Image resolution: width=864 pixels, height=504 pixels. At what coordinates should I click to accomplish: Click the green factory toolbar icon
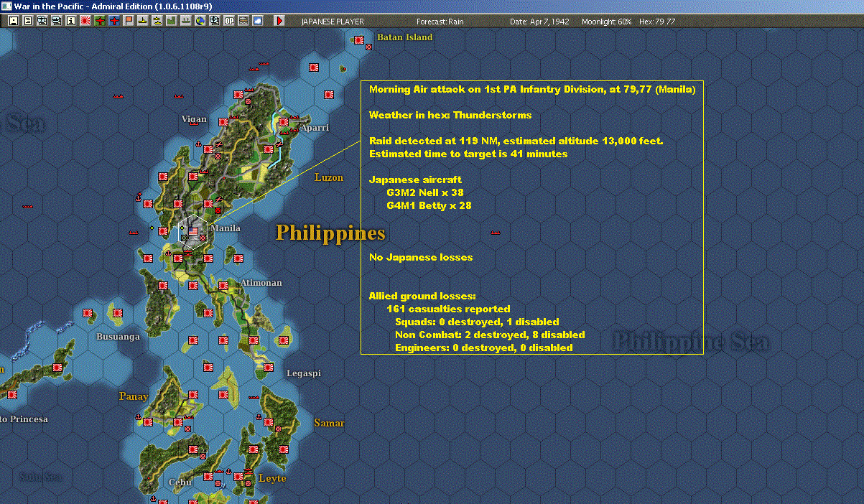click(172, 21)
